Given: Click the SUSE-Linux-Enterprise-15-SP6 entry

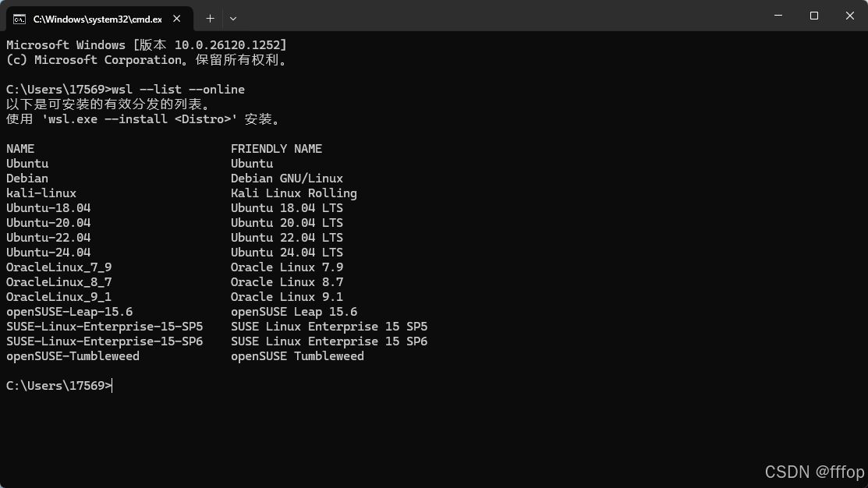Looking at the screenshot, I should click(x=105, y=341).
